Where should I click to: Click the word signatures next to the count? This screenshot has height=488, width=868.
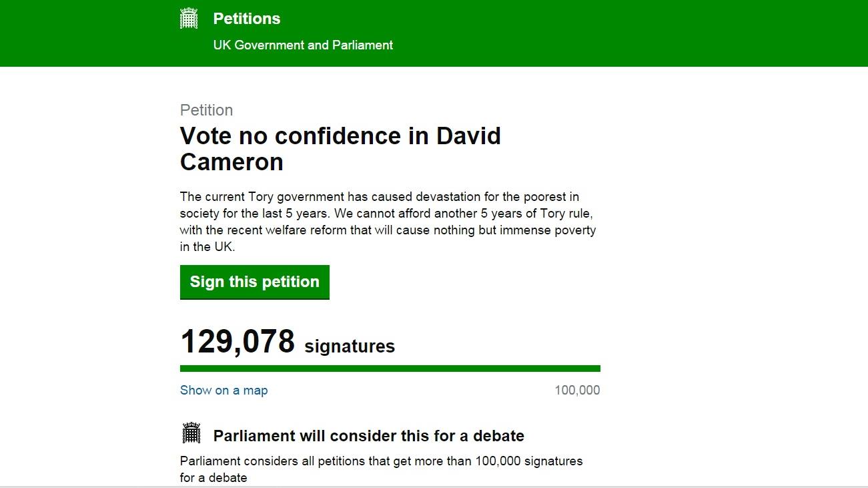pos(350,346)
